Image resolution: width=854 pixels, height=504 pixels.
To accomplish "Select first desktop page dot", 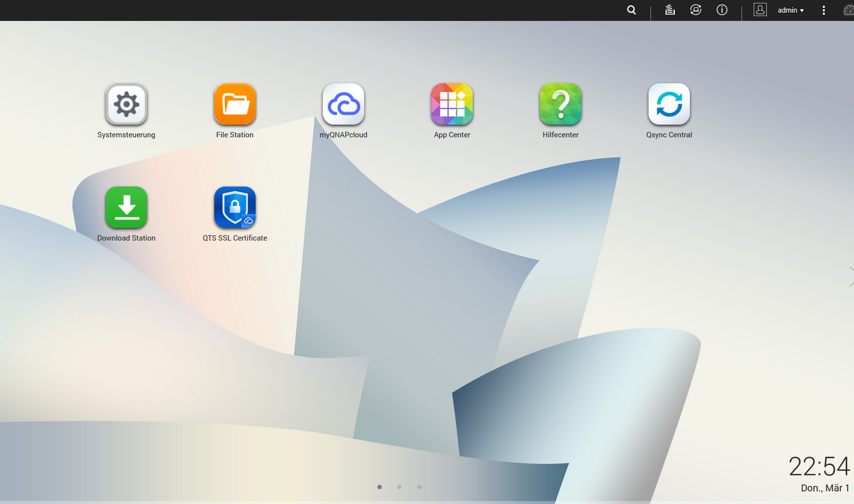I will click(379, 487).
